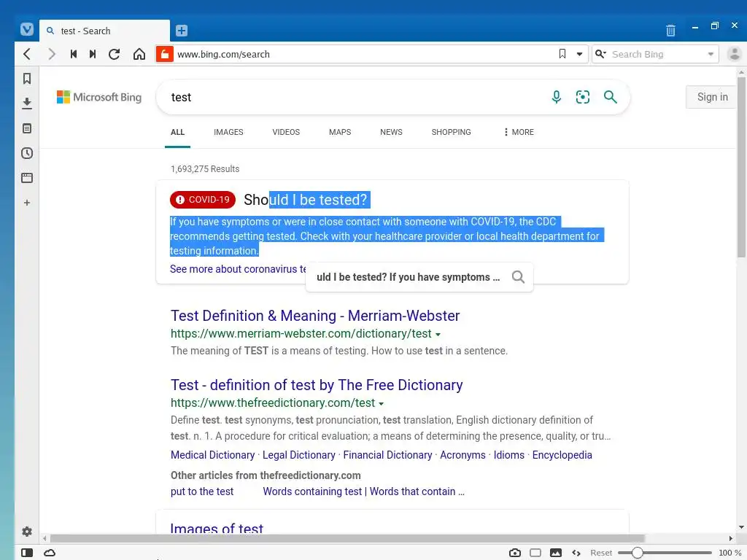Expand the MORE menu

coord(519,133)
